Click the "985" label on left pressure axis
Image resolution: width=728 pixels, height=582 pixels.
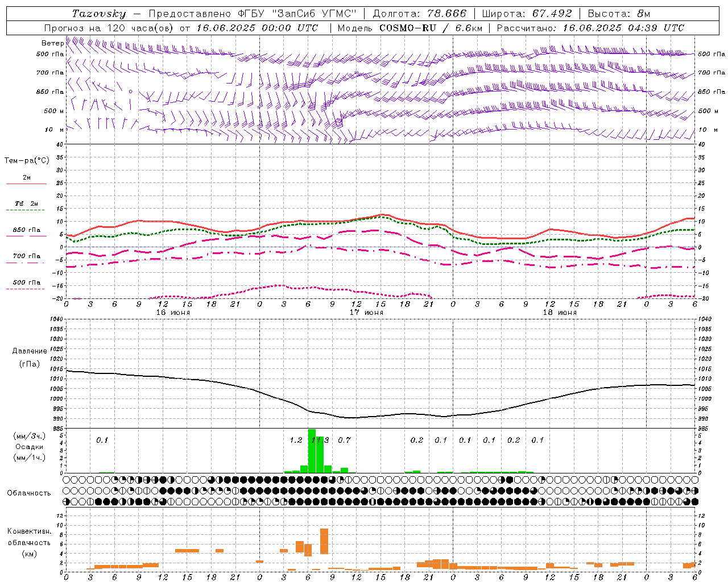click(58, 429)
